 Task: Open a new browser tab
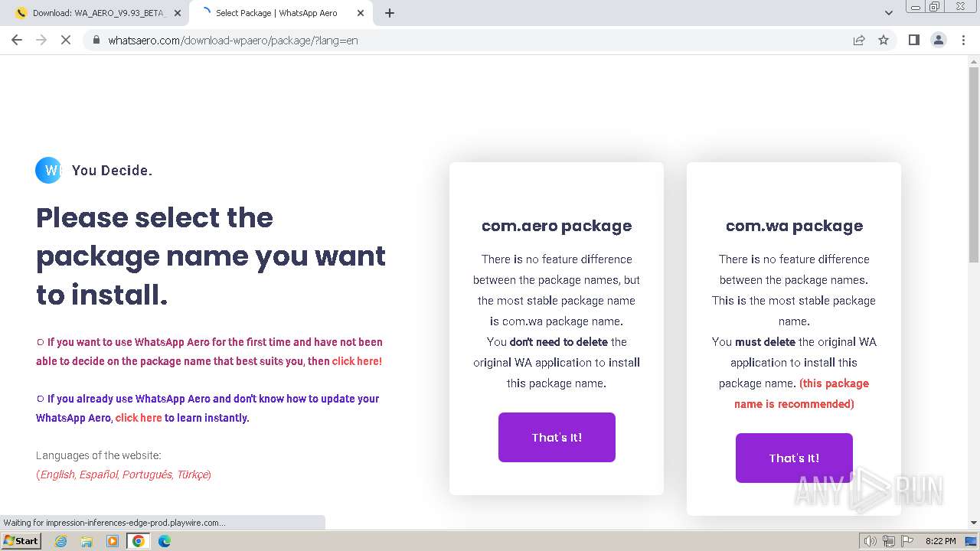coord(390,13)
